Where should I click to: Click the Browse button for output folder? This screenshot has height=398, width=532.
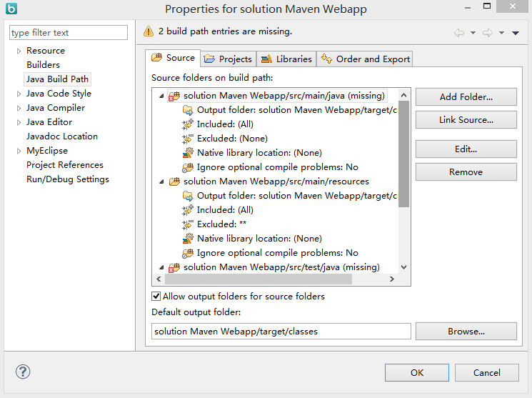(466, 332)
